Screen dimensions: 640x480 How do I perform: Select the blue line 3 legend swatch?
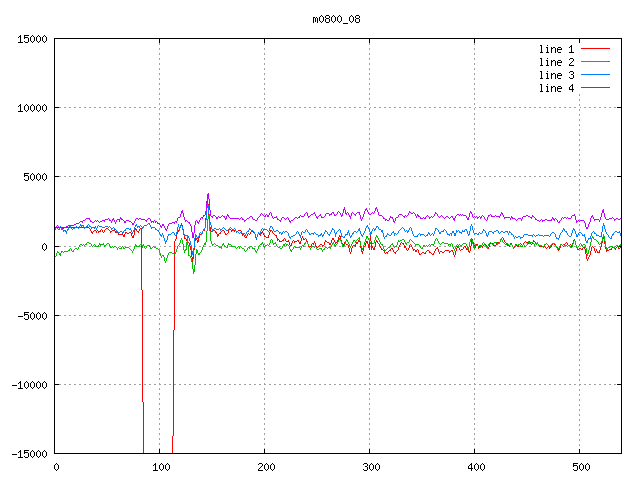click(595, 75)
